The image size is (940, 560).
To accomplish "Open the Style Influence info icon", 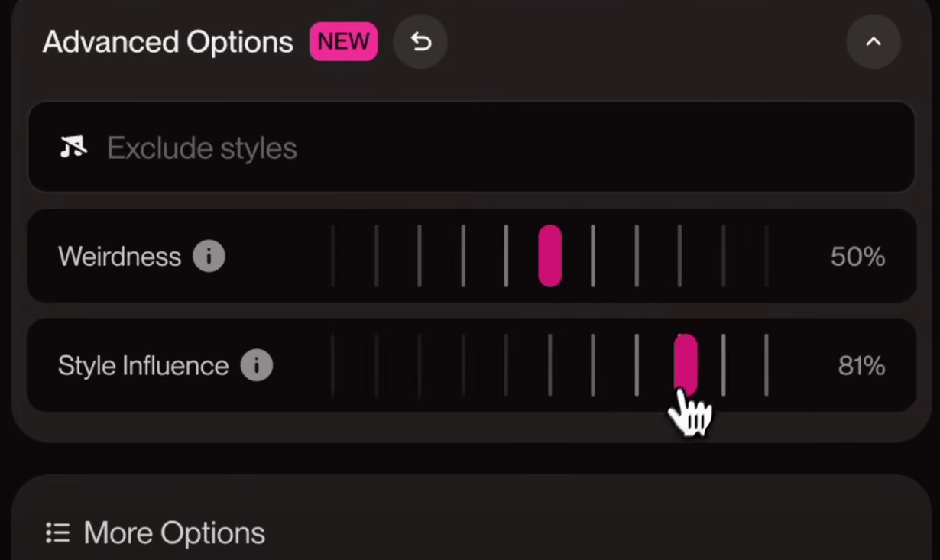I will (x=257, y=366).
